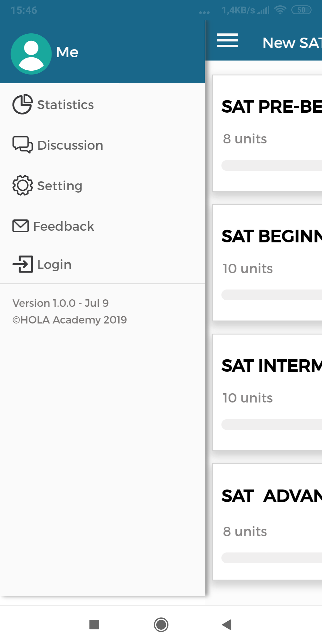Choose the Feedback menu label
Image resolution: width=322 pixels, height=644 pixels.
point(64,226)
